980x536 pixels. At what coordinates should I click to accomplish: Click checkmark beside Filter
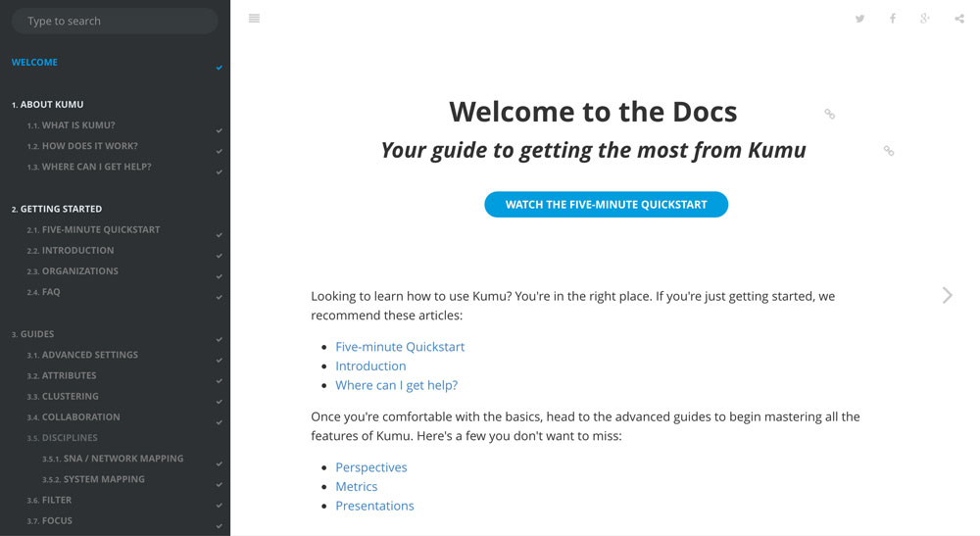[220, 505]
